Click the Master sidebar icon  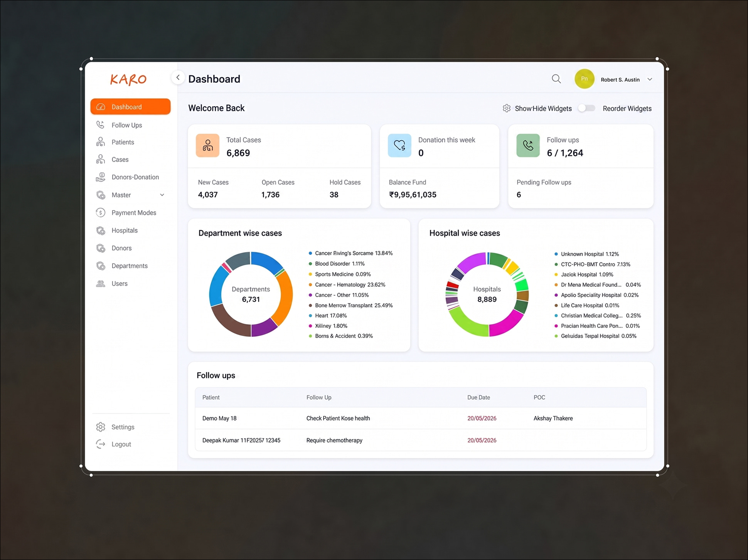click(101, 195)
